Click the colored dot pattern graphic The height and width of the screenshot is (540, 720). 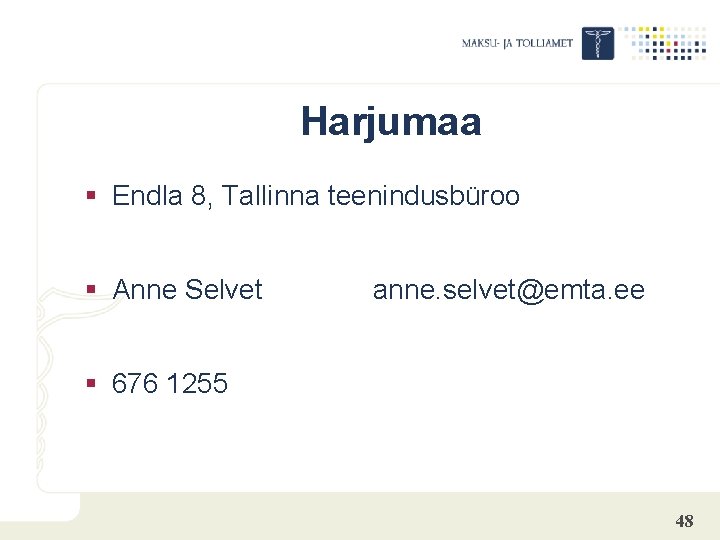[664, 43]
